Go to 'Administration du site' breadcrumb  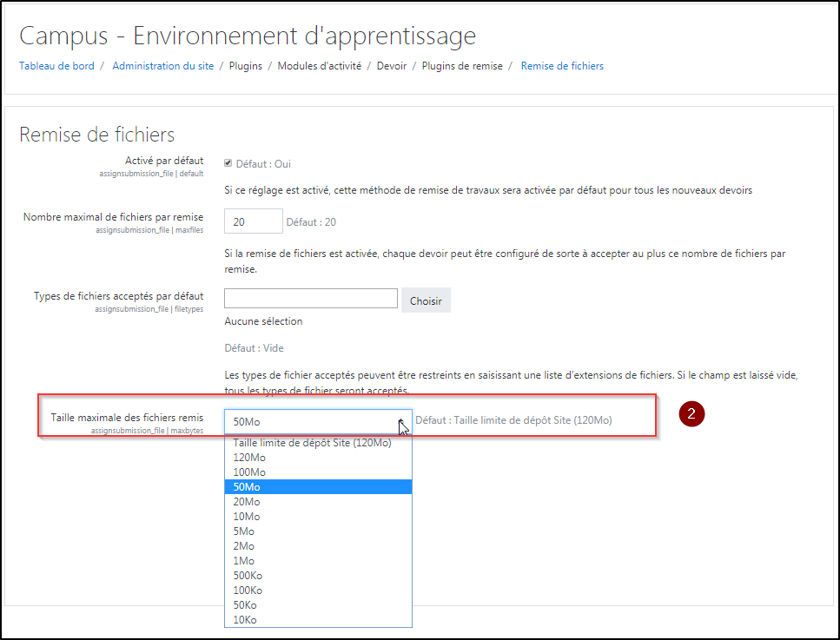click(162, 66)
